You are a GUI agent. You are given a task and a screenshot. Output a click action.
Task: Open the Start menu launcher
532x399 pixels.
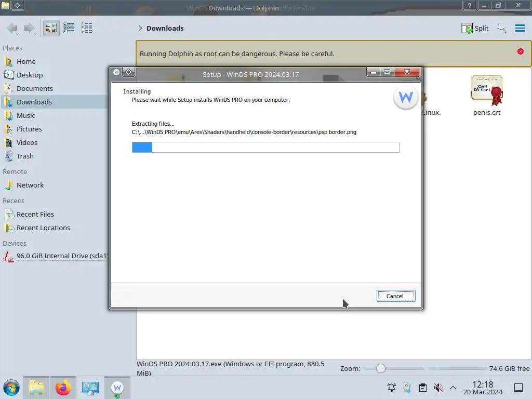pyautogui.click(x=11, y=388)
